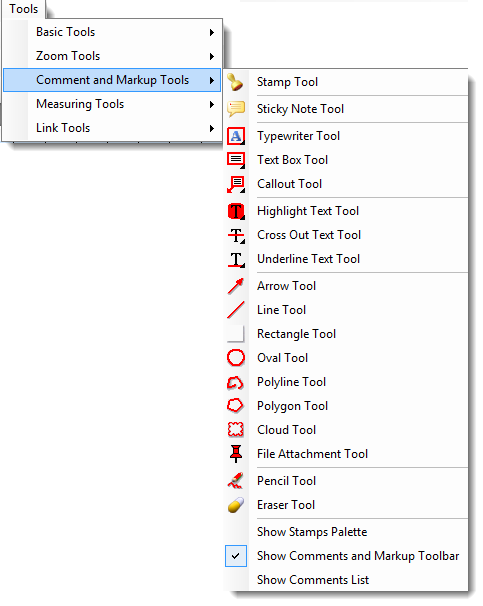Select the Cross Out Text Tool icon
The width and height of the screenshot is (483, 606).
[236, 235]
